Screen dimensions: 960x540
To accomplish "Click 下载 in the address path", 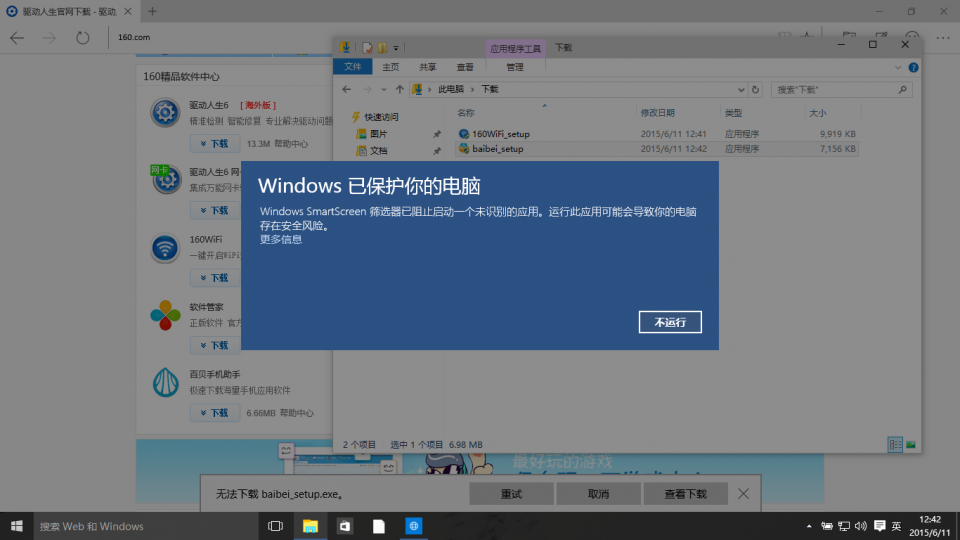I will pyautogui.click(x=489, y=89).
